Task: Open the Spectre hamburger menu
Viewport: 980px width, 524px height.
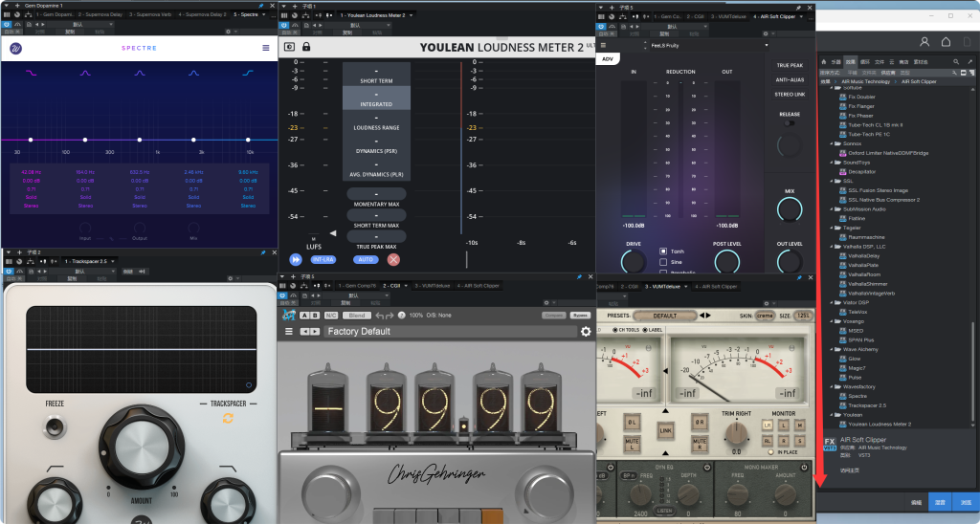Action: tap(266, 48)
